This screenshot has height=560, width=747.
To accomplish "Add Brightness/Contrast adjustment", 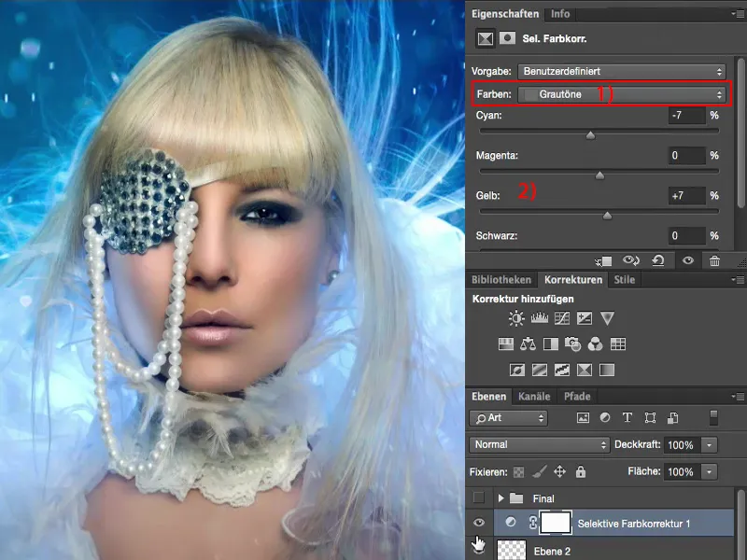I will click(516, 318).
